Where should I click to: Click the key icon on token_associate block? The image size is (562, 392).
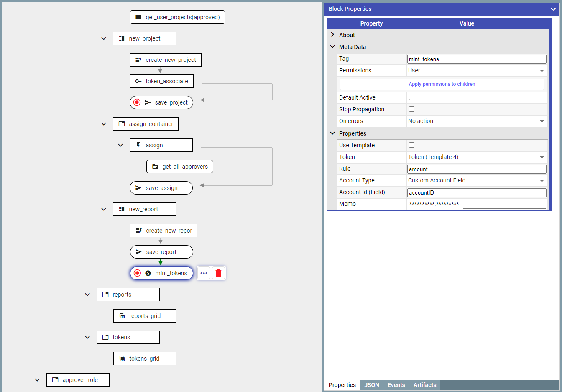pos(138,81)
